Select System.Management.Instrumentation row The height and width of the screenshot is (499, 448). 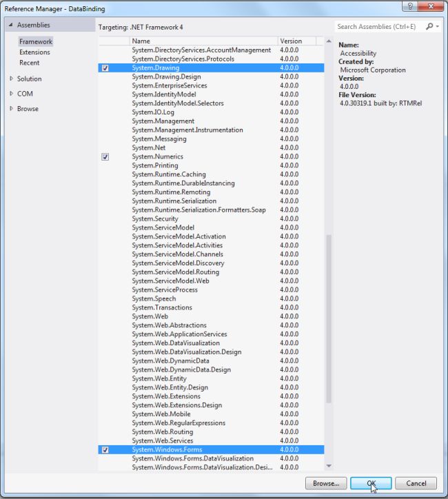click(x=211, y=130)
